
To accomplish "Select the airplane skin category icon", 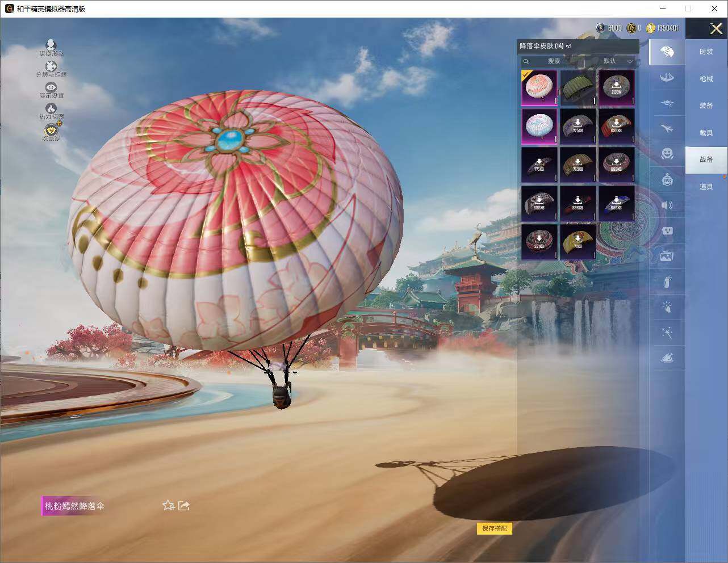I will [x=667, y=129].
